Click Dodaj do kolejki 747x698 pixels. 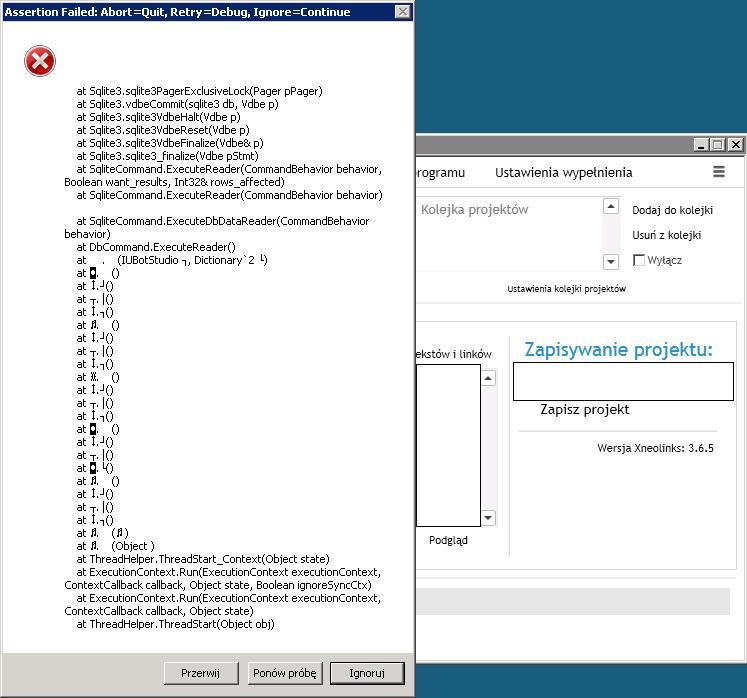pyautogui.click(x=672, y=210)
